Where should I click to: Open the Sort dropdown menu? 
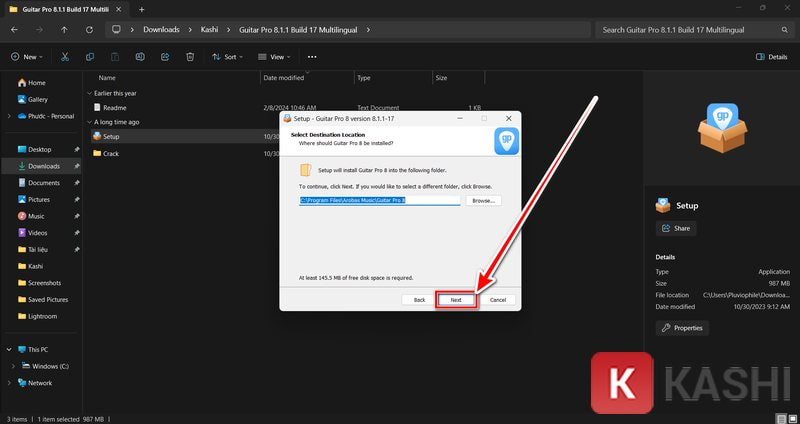(x=224, y=57)
